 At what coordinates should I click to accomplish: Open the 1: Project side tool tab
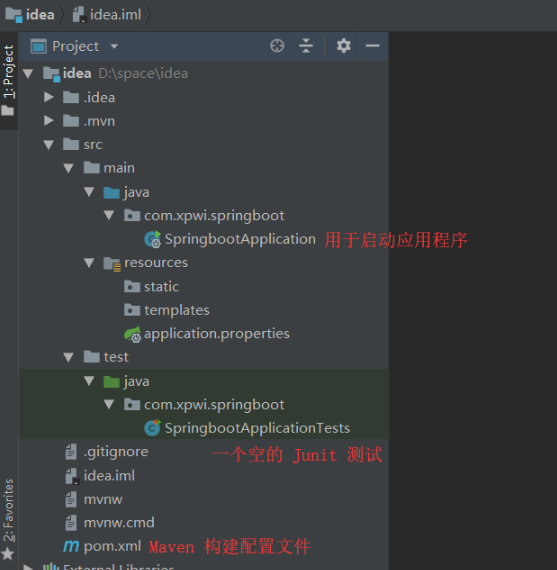click(8, 81)
